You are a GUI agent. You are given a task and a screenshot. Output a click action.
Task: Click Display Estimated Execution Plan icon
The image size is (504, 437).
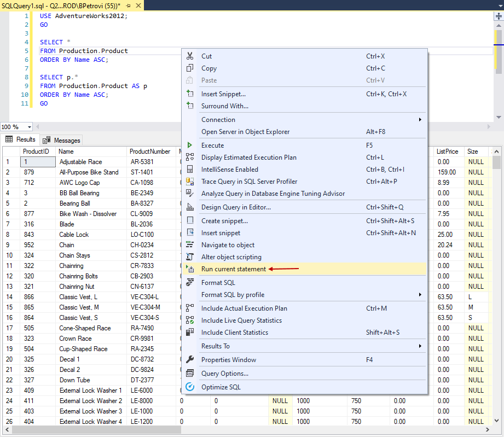(190, 157)
